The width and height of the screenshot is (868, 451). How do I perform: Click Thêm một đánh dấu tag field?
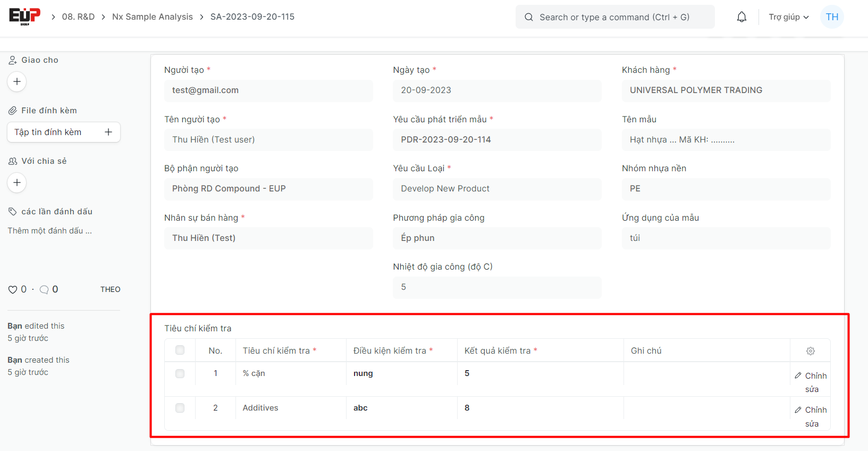pos(49,230)
